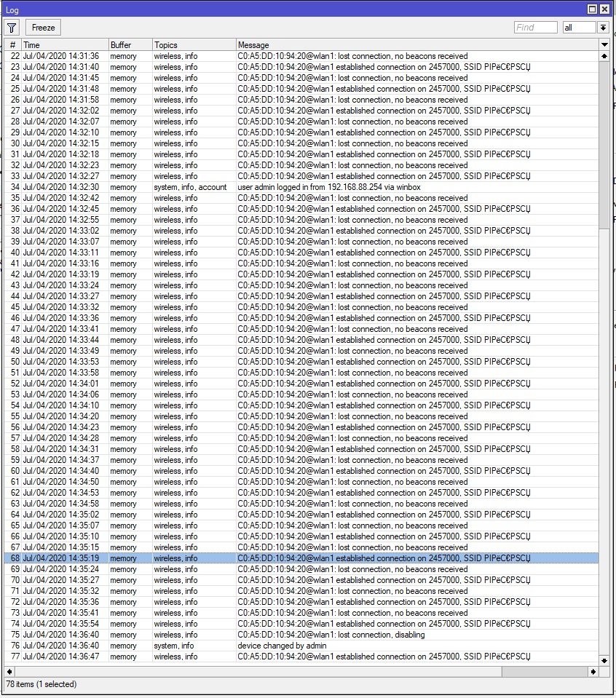
Task: Click highlighted row 68 at 14:35:19
Action: (x=301, y=558)
